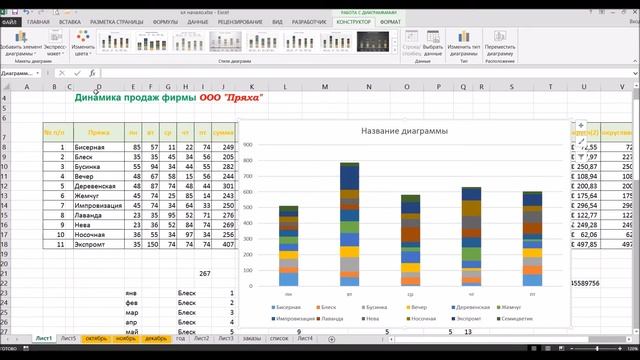Click the formula bar input field

click(x=365, y=73)
